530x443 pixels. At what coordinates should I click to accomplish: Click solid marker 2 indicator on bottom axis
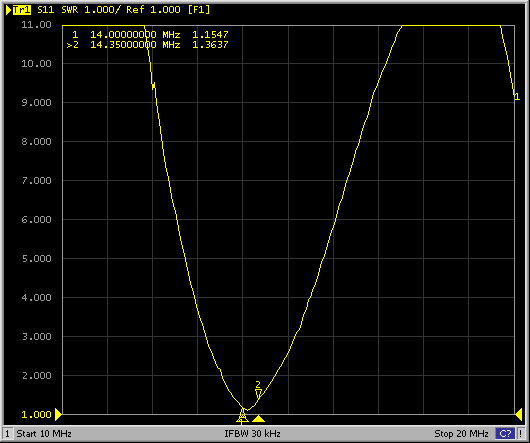point(259,419)
